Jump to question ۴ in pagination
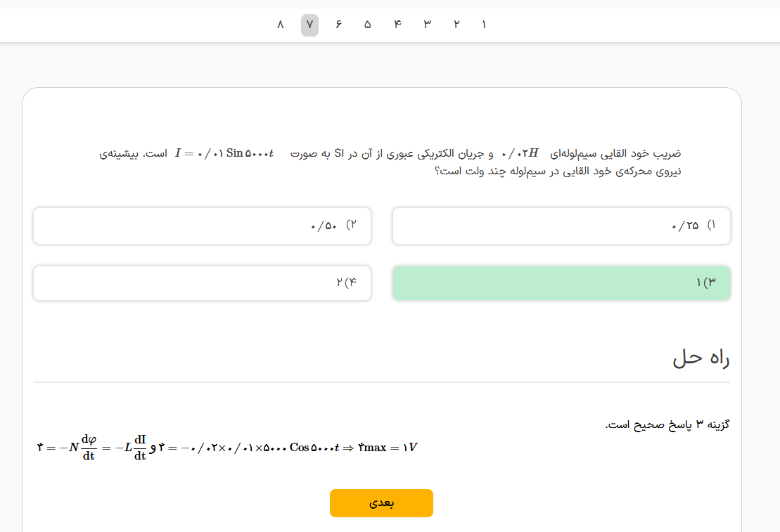The image size is (780, 532). [x=397, y=25]
